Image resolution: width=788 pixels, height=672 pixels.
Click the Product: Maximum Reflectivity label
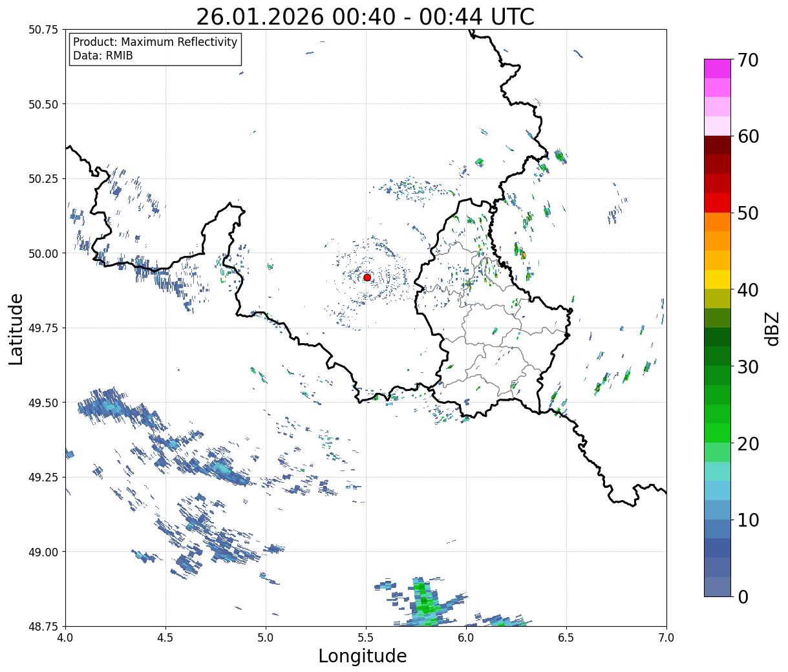[x=155, y=42]
